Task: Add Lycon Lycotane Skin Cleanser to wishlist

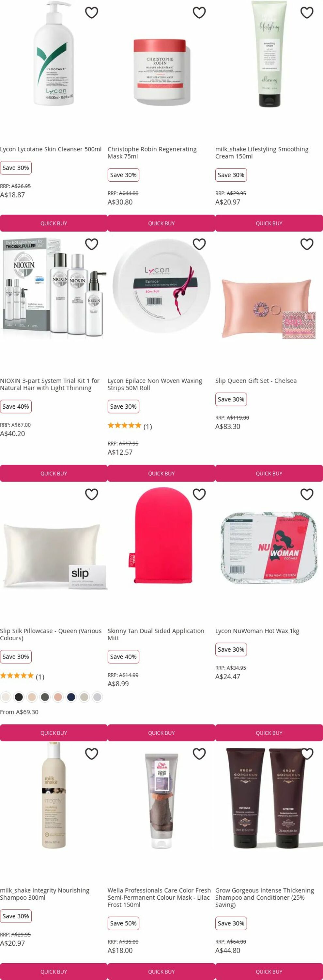Action: coord(92,12)
